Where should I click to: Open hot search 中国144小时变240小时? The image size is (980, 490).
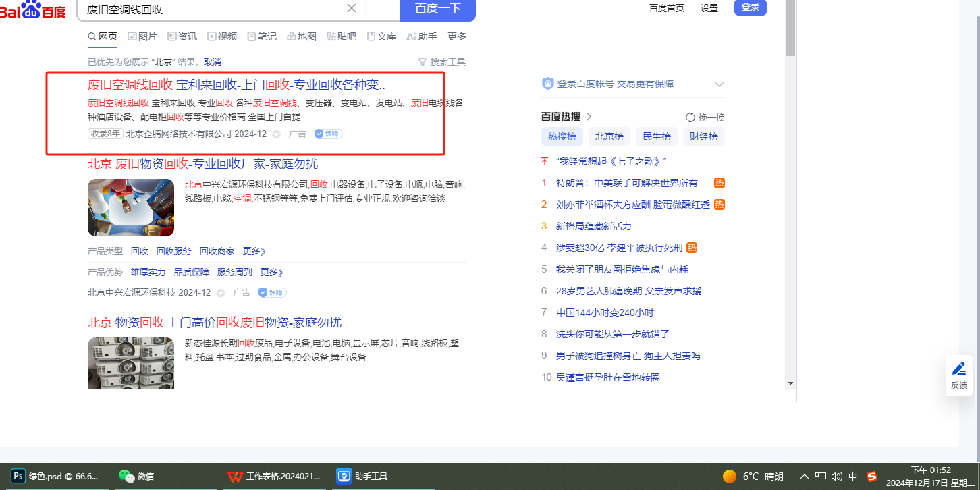click(x=605, y=312)
